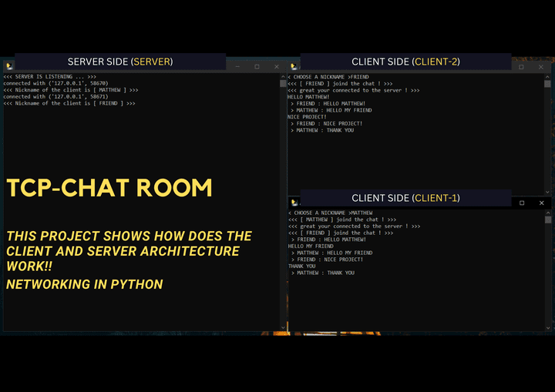Click the typed "NICE PROJECT!" input line in Client-2
The height and width of the screenshot is (392, 555).
pyautogui.click(x=307, y=117)
